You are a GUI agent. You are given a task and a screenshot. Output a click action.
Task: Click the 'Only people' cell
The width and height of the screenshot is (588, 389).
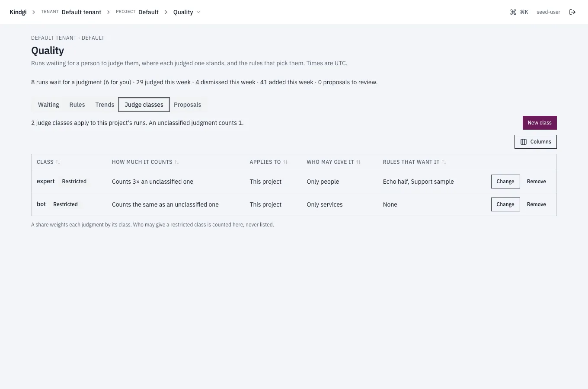tap(323, 182)
